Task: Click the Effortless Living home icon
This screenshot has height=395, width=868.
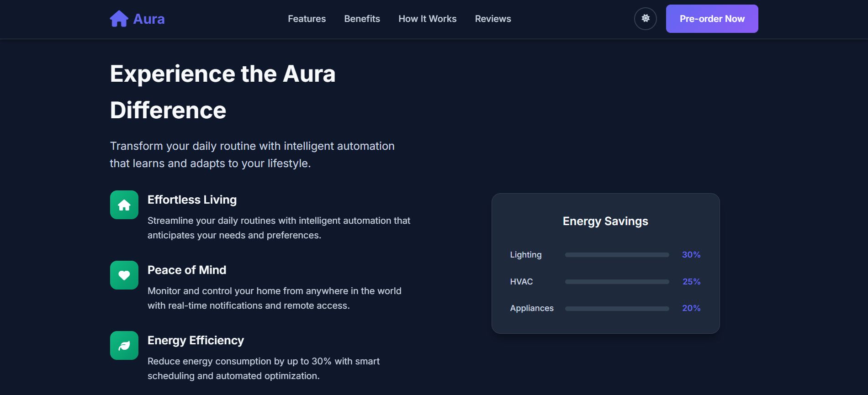Action: 124,205
